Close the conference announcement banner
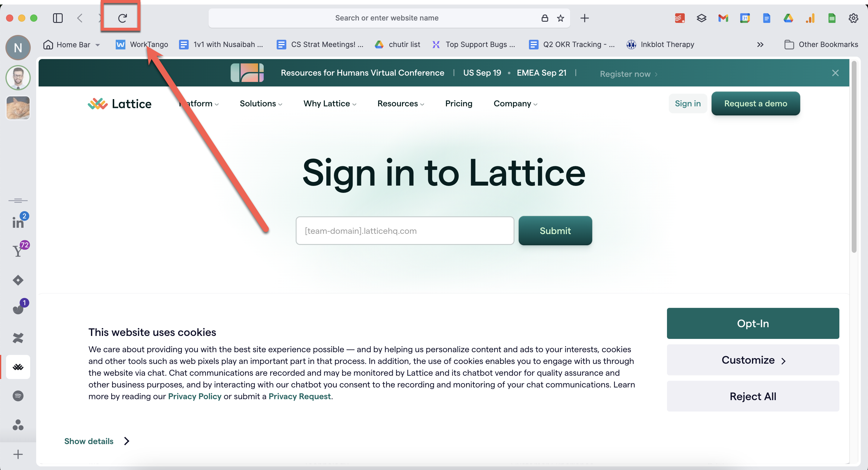Image resolution: width=868 pixels, height=470 pixels. pos(835,73)
